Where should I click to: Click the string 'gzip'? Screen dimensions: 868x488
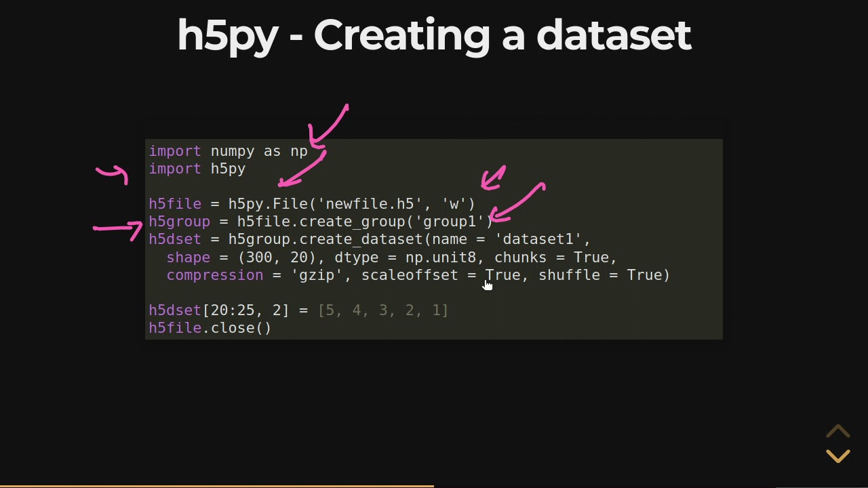click(317, 275)
